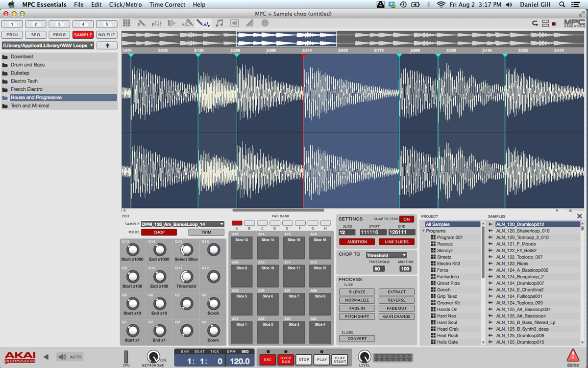The width and height of the screenshot is (588, 368).
Task: Select browser shortcut 3 button
Action: [59, 24]
